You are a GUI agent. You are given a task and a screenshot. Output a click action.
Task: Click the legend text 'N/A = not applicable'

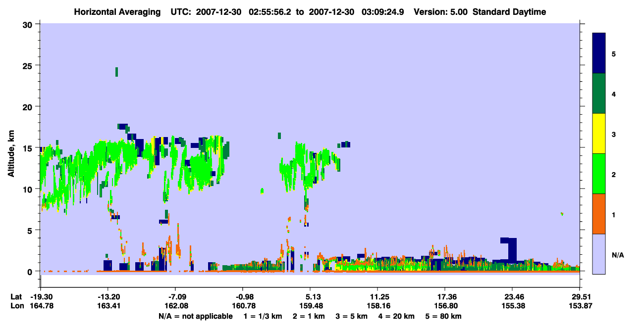click(x=195, y=316)
